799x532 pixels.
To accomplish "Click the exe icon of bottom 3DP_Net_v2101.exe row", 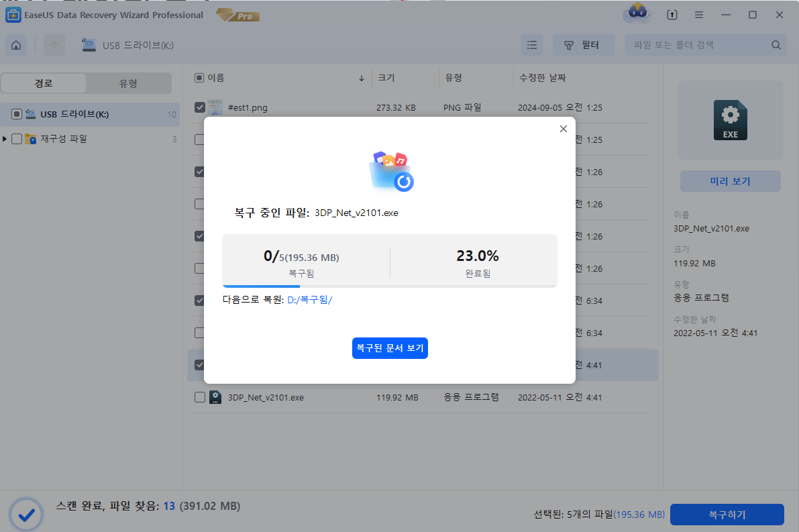I will [x=215, y=397].
